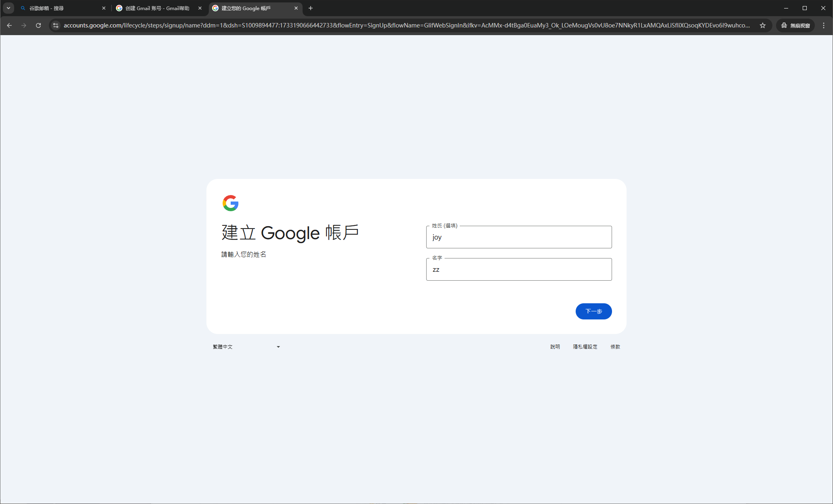Open the 條款 terms link
833x504 pixels.
point(615,347)
